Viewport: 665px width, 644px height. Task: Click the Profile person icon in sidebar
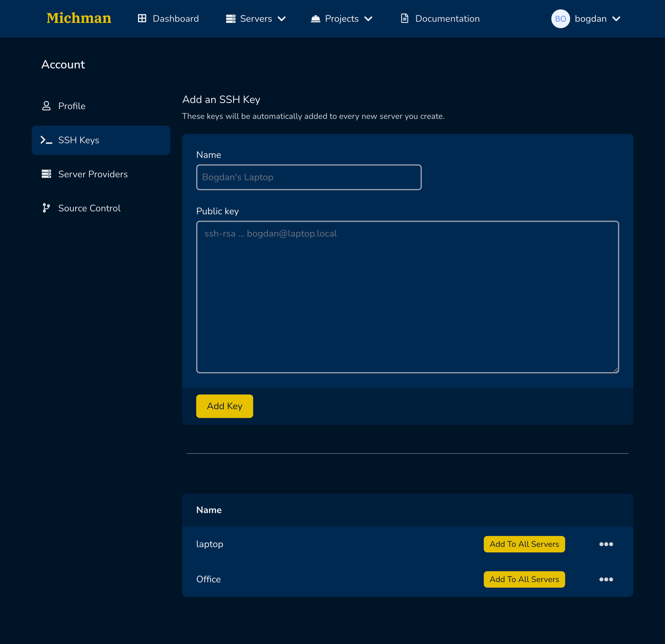[46, 106]
